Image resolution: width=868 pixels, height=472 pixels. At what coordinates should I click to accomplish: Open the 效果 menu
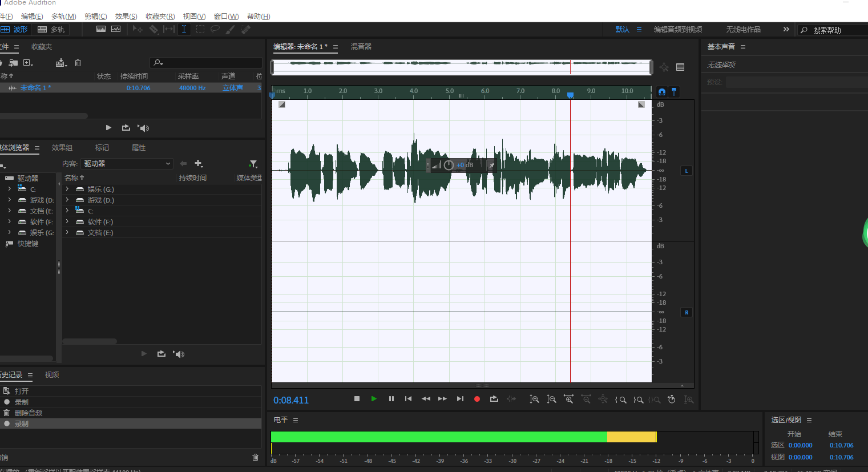click(x=126, y=16)
